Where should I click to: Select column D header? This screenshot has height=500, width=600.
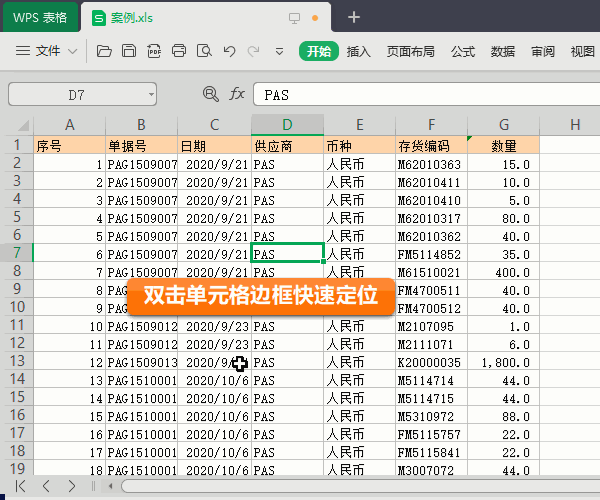(287, 124)
